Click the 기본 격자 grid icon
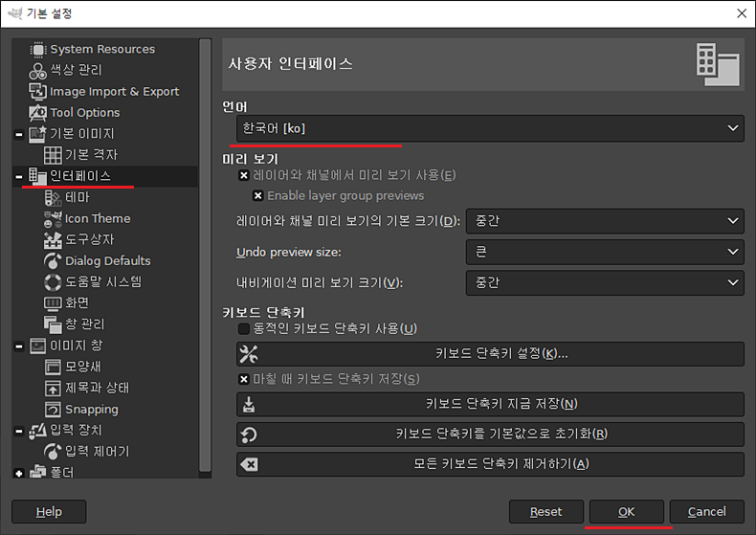This screenshot has width=756, height=535. [x=53, y=155]
